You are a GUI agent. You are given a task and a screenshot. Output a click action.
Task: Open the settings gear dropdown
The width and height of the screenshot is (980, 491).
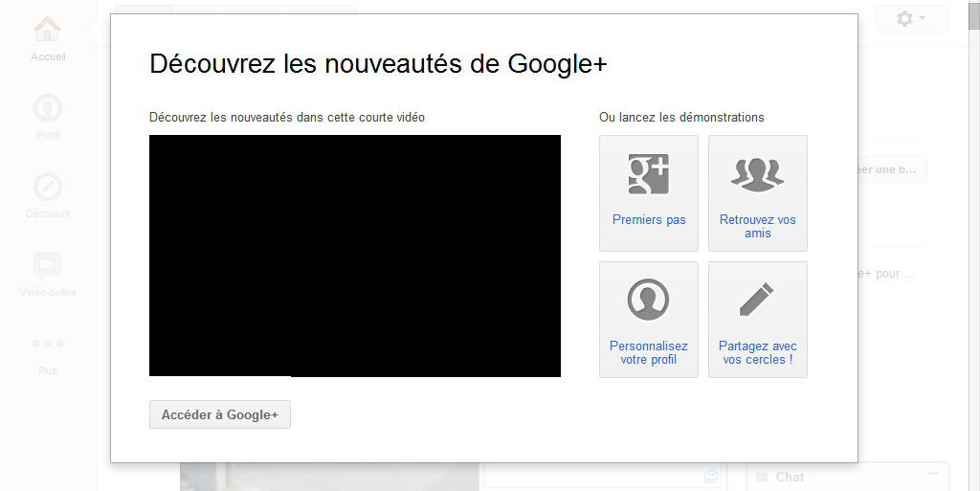(911, 19)
